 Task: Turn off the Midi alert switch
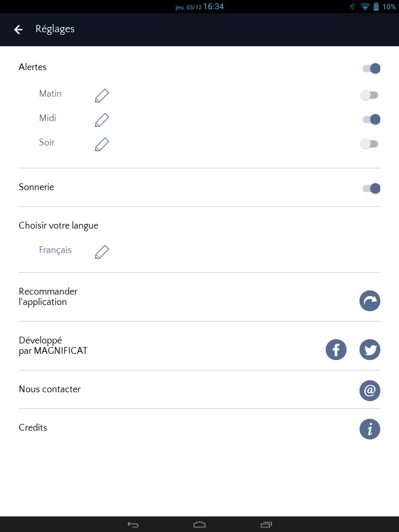click(371, 119)
